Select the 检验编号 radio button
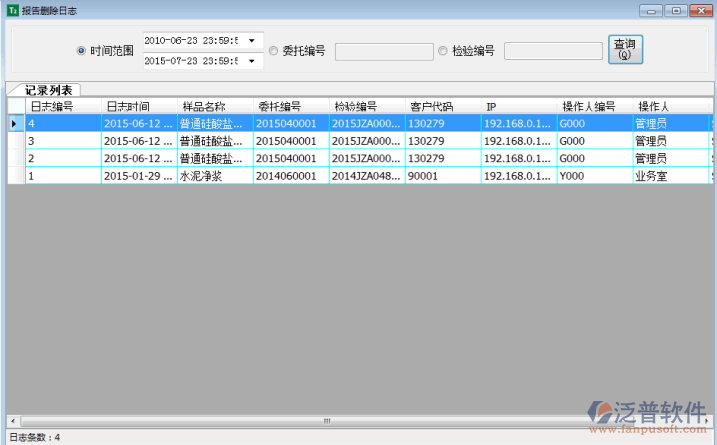This screenshot has height=445, width=717. [x=443, y=51]
